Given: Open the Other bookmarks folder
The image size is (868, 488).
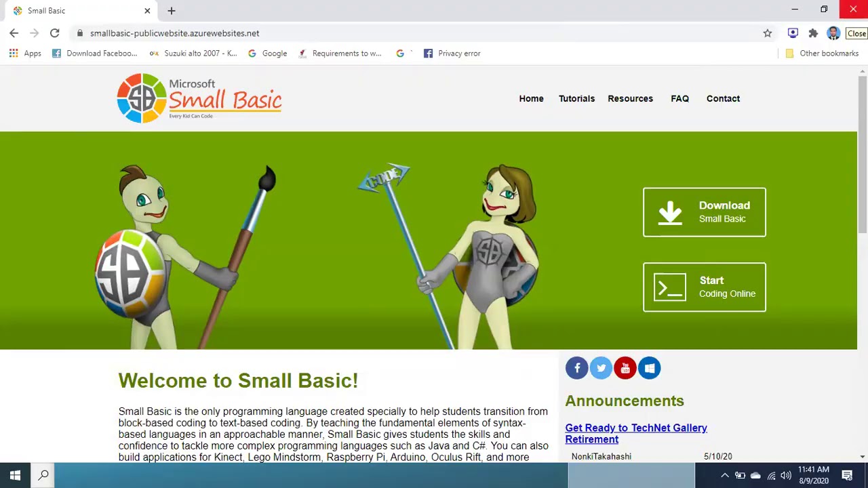Looking at the screenshot, I should pyautogui.click(x=822, y=54).
